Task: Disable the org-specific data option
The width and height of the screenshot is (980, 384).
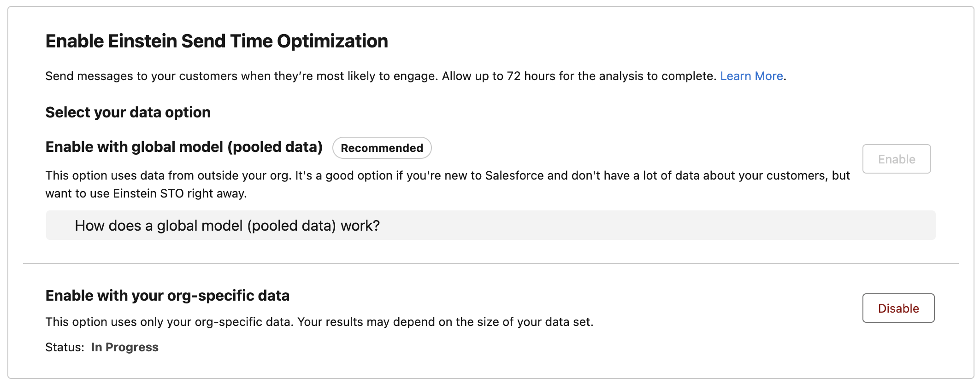Action: click(x=898, y=308)
